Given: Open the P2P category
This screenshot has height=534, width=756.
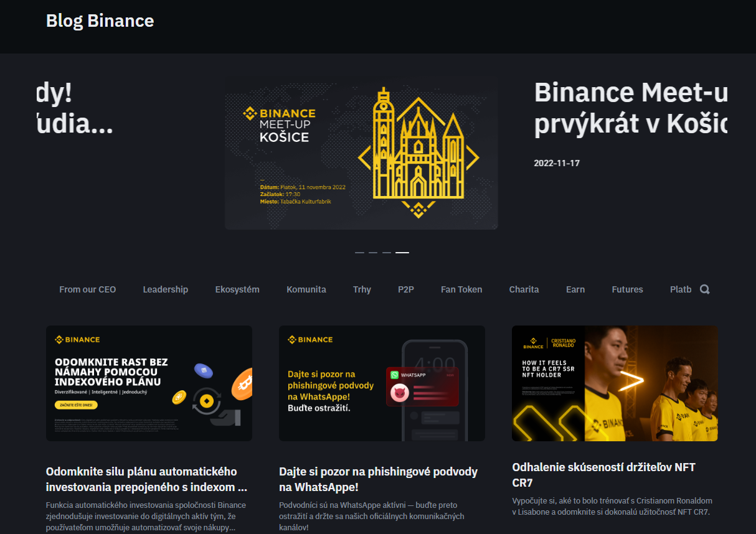Looking at the screenshot, I should pyautogui.click(x=406, y=289).
